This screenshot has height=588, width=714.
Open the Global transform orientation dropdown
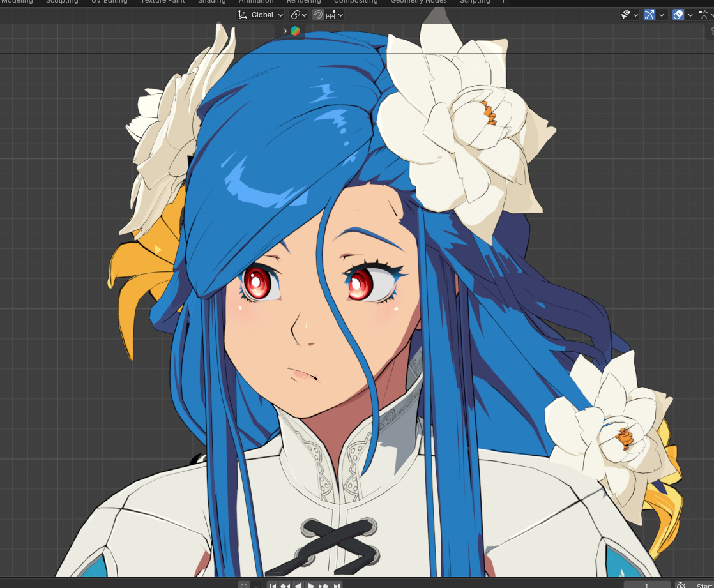tap(261, 15)
